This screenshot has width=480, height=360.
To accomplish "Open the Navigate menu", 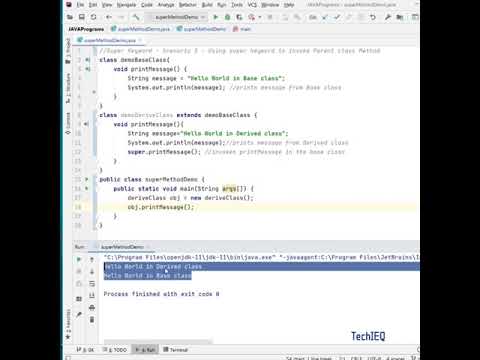I will point(126,5).
